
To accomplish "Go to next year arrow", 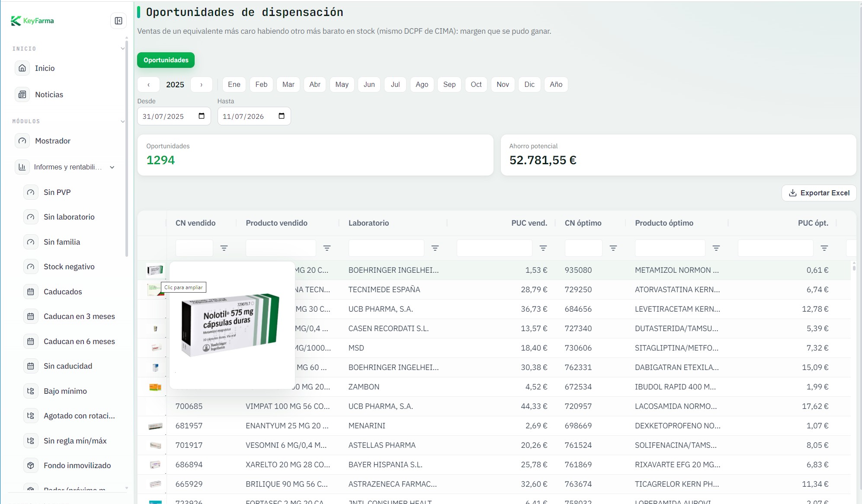I will [201, 85].
